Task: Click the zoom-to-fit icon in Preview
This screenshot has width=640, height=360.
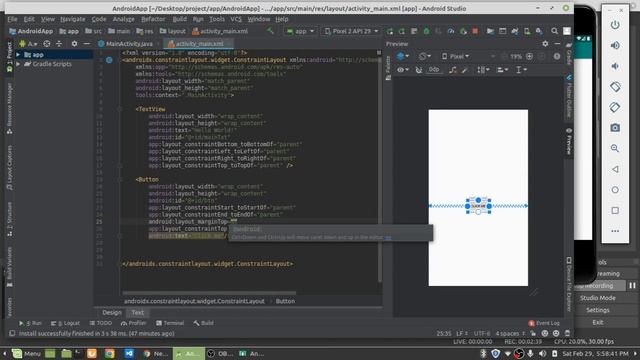Action: point(542,56)
